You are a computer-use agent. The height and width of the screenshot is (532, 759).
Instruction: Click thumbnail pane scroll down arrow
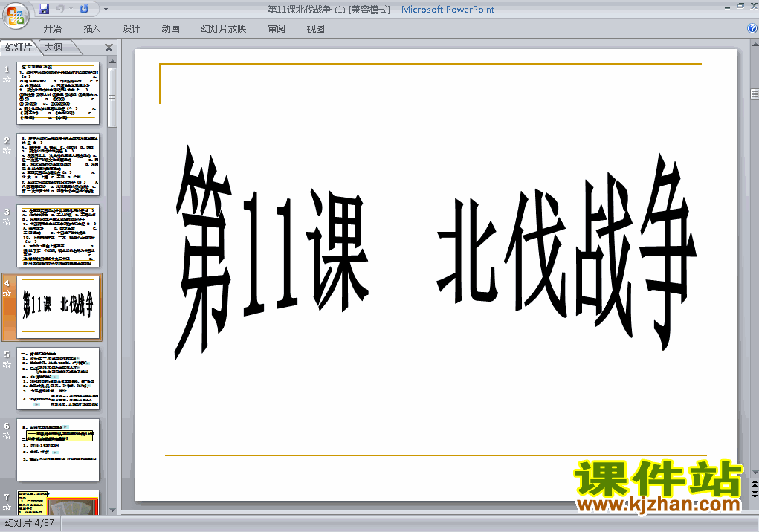point(112,510)
